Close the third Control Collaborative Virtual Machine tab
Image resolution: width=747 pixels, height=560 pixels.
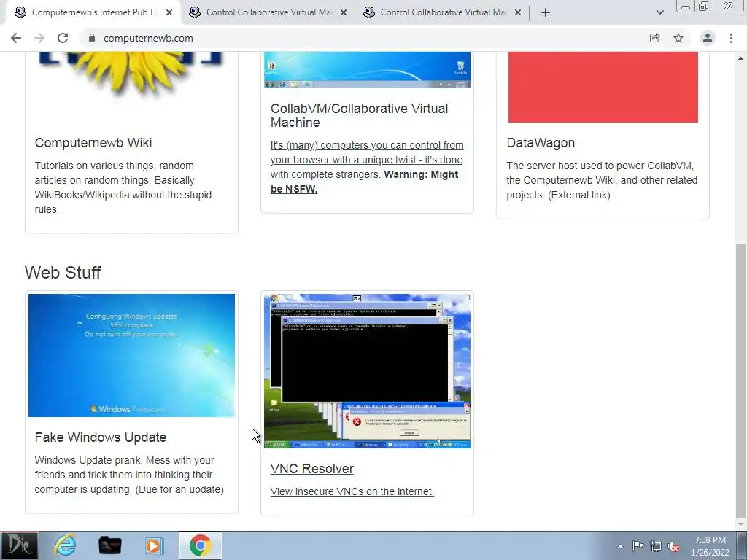(x=518, y=12)
